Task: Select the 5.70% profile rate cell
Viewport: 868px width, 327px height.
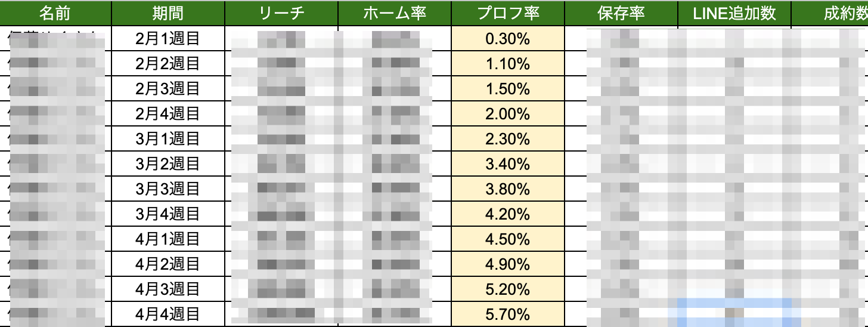Action: click(508, 314)
